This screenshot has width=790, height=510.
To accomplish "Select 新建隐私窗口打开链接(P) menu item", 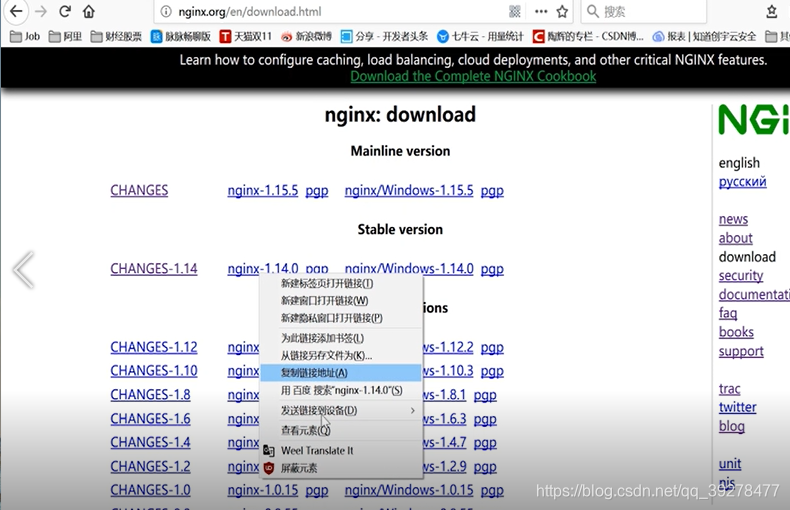I will click(341, 318).
